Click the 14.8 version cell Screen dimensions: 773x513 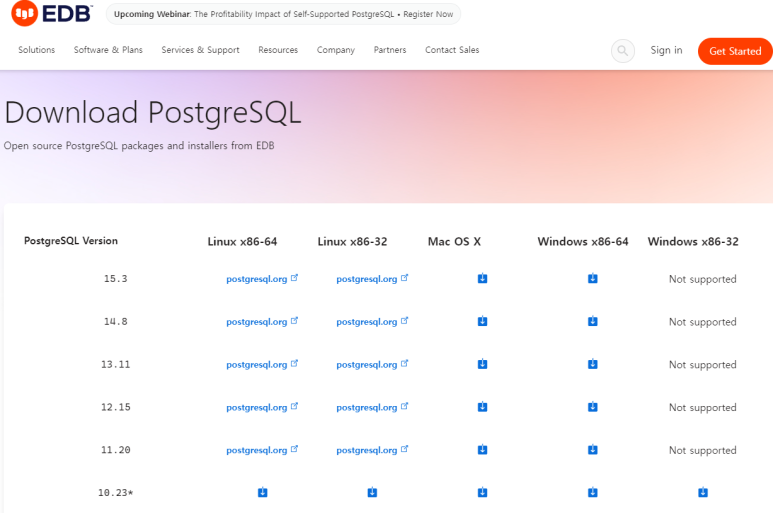pyautogui.click(x=115, y=322)
